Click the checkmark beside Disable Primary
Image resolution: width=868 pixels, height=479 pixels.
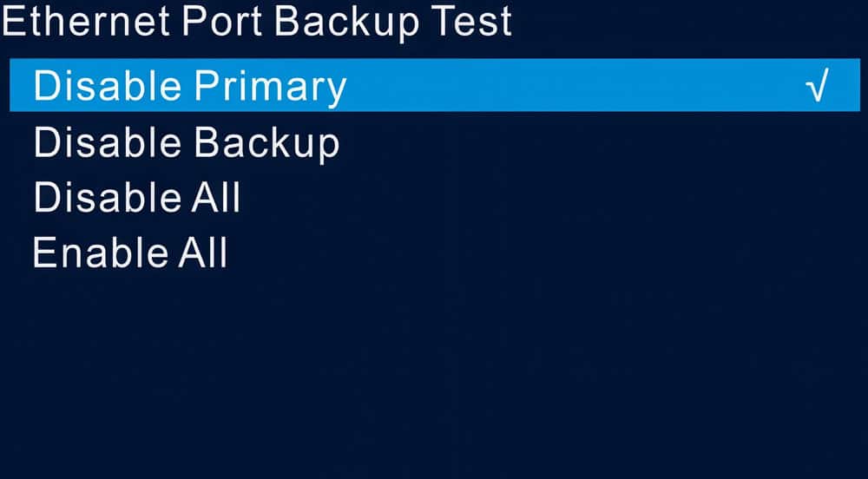pos(817,86)
